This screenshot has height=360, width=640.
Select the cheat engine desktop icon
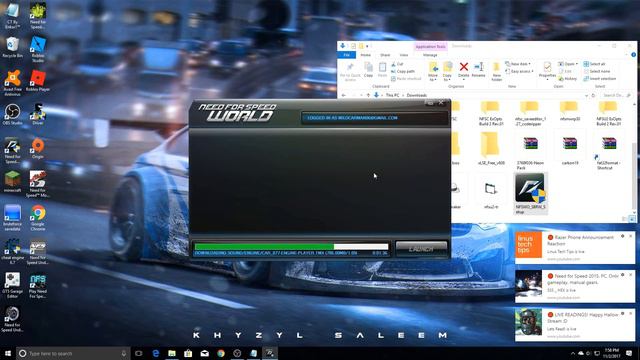13,251
